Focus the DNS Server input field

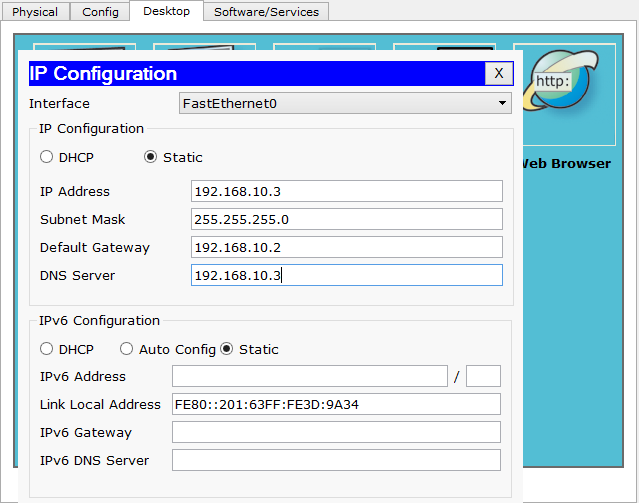point(347,275)
